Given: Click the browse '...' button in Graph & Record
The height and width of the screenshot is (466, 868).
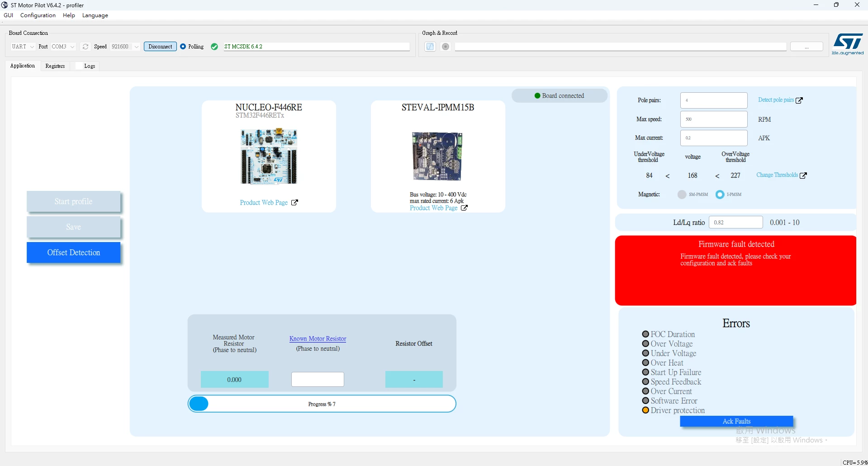Looking at the screenshot, I should point(806,47).
